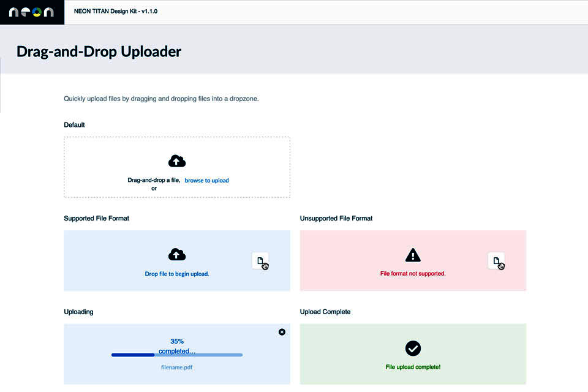The width and height of the screenshot is (588, 392).
Task: Click the NEON TITAN Design Kit title
Action: pos(116,11)
